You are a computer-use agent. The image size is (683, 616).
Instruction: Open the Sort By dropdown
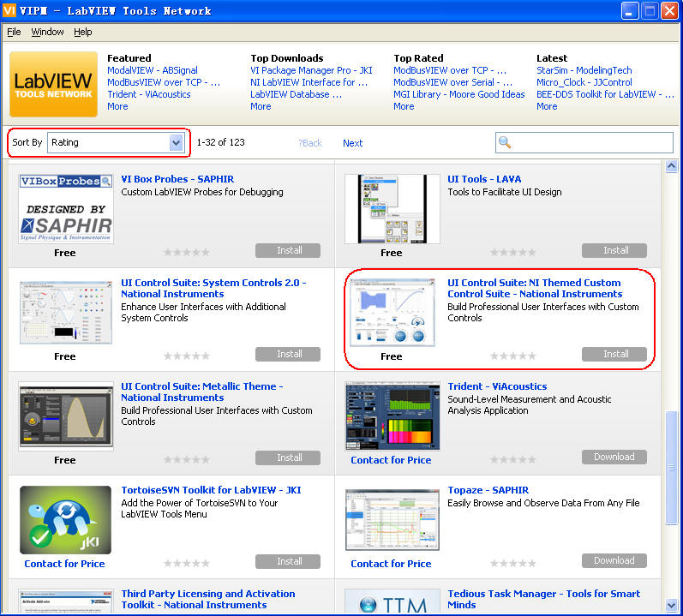click(x=176, y=143)
